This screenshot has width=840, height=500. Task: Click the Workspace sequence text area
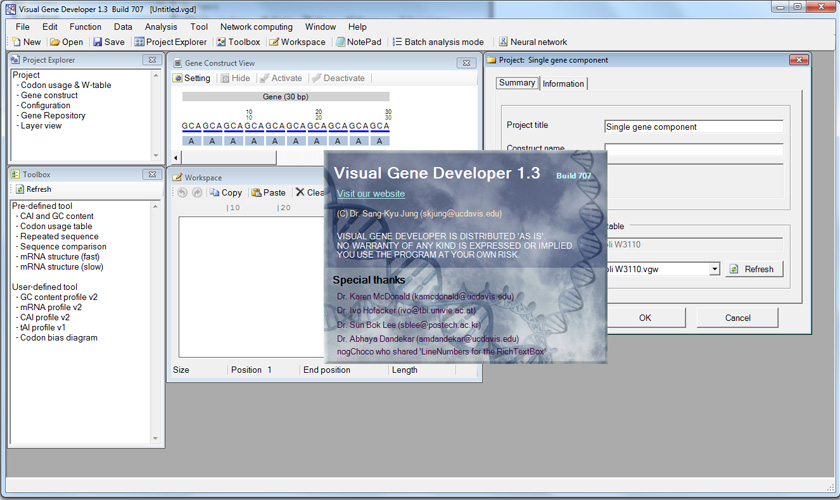[x=251, y=287]
